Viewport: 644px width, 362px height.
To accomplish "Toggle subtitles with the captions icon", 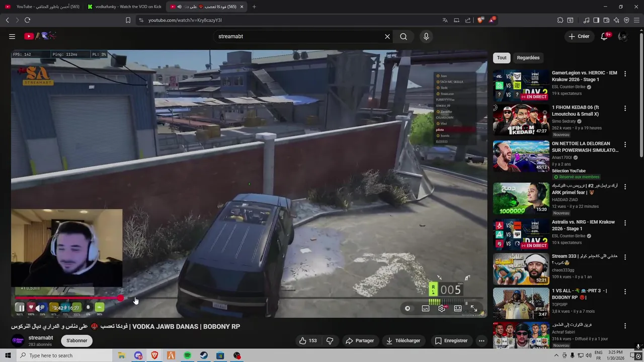I will (426, 308).
